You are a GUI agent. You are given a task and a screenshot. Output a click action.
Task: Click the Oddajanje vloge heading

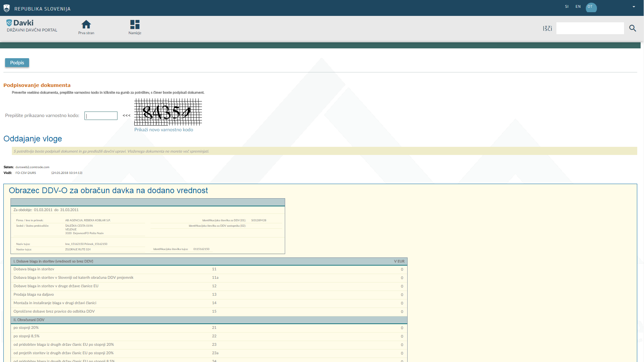33,139
